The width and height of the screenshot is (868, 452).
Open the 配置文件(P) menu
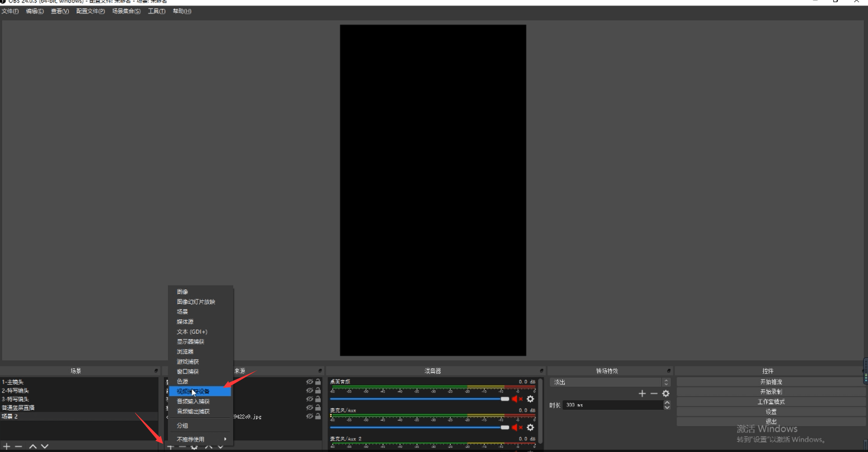[x=91, y=11]
